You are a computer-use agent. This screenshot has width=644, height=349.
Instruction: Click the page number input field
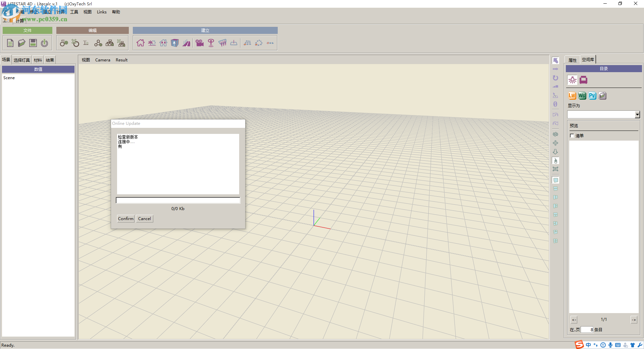(587, 330)
